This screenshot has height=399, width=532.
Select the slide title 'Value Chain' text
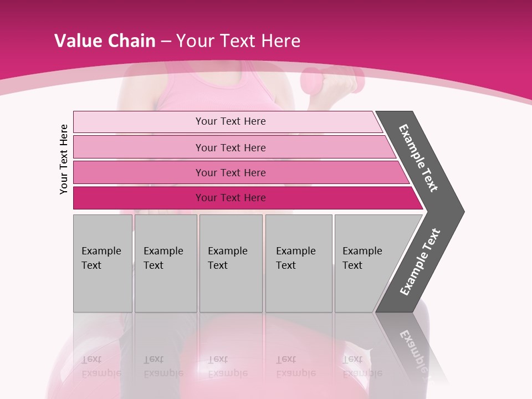point(105,40)
